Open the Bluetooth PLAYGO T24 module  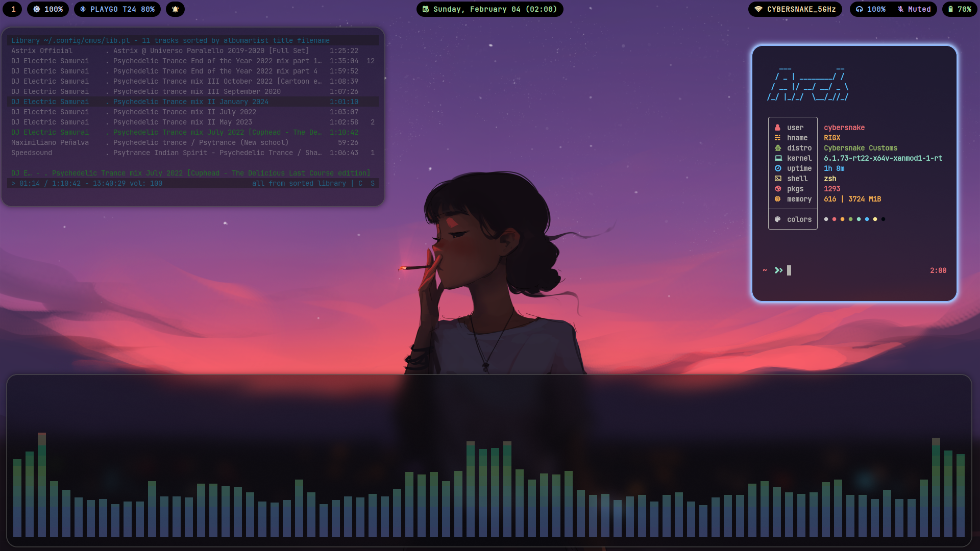pos(117,9)
